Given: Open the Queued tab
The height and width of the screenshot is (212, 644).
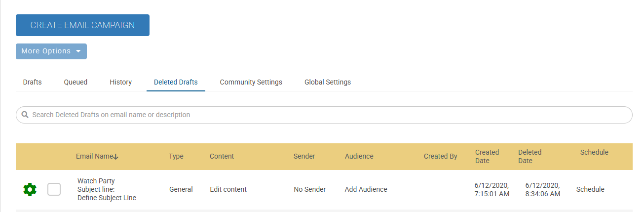Looking at the screenshot, I should 76,82.
